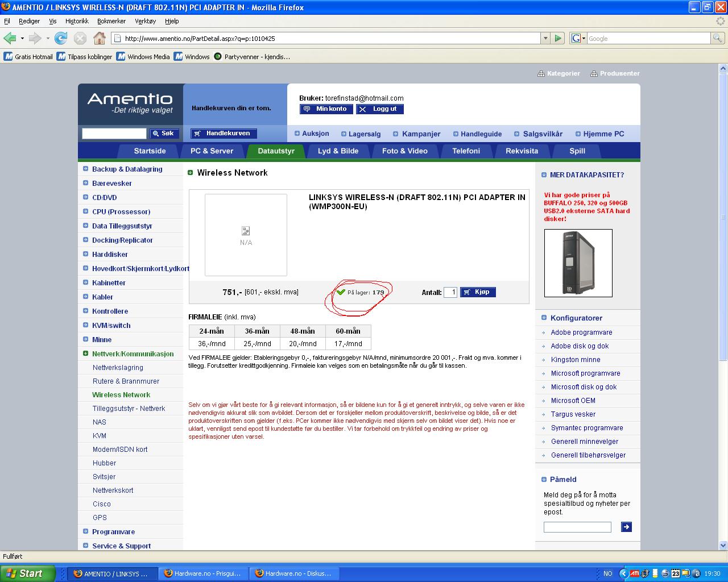Screen dimensions: 728x582
Task: Open the Lagersalg link
Action: point(361,134)
